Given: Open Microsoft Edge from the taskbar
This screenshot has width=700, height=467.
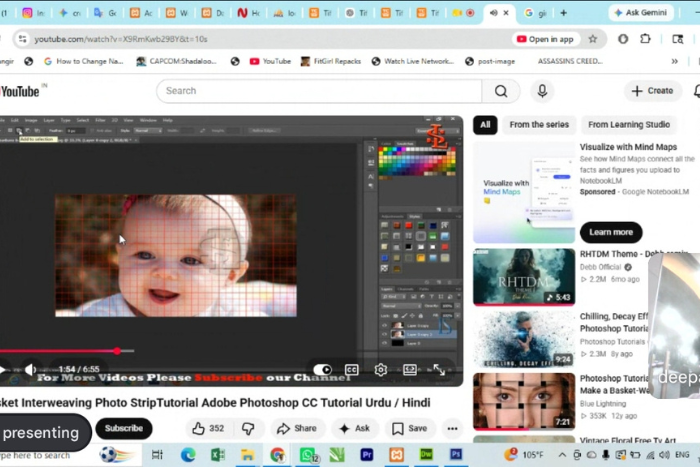Looking at the screenshot, I should pyautogui.click(x=188, y=455).
